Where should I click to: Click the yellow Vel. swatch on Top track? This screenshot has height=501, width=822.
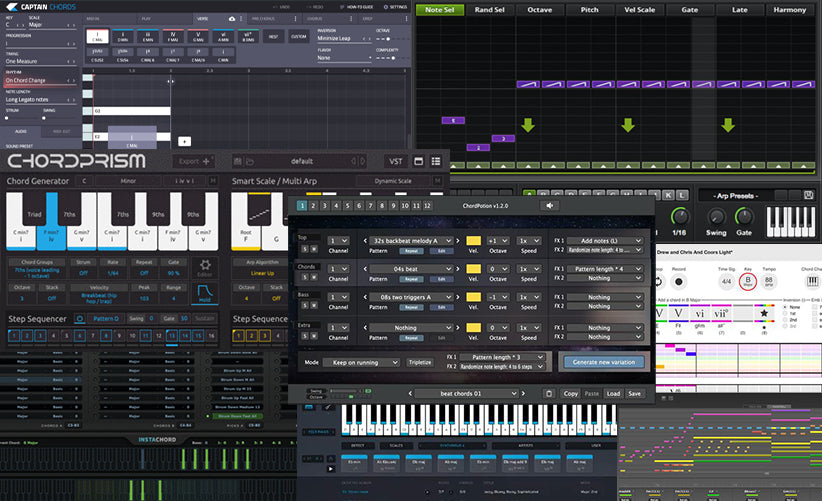(473, 241)
